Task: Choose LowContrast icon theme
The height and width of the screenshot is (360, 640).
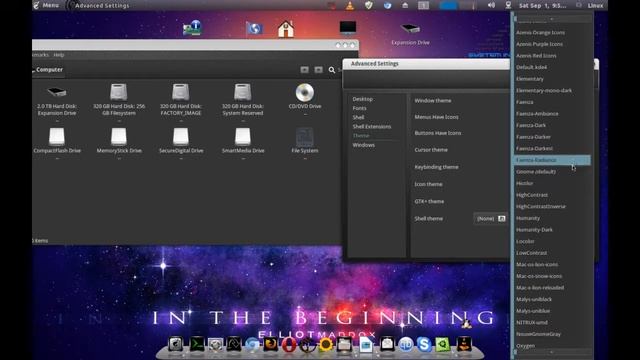Action: point(531,253)
